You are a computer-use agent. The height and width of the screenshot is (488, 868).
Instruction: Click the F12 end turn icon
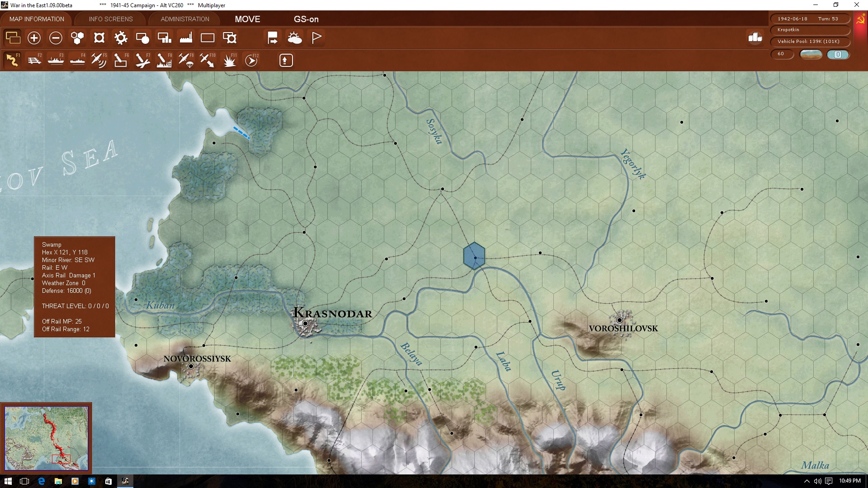(251, 60)
